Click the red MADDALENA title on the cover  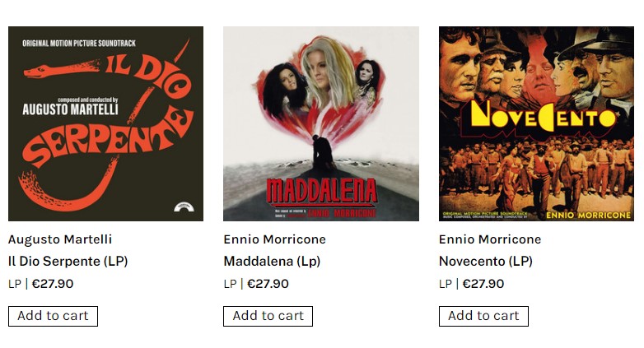coord(322,192)
